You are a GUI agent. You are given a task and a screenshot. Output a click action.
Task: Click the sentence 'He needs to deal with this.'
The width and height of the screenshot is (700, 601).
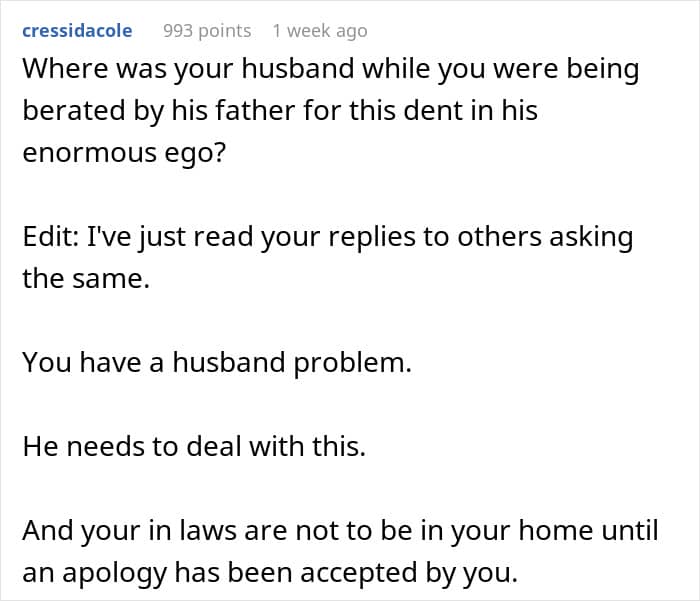(194, 446)
